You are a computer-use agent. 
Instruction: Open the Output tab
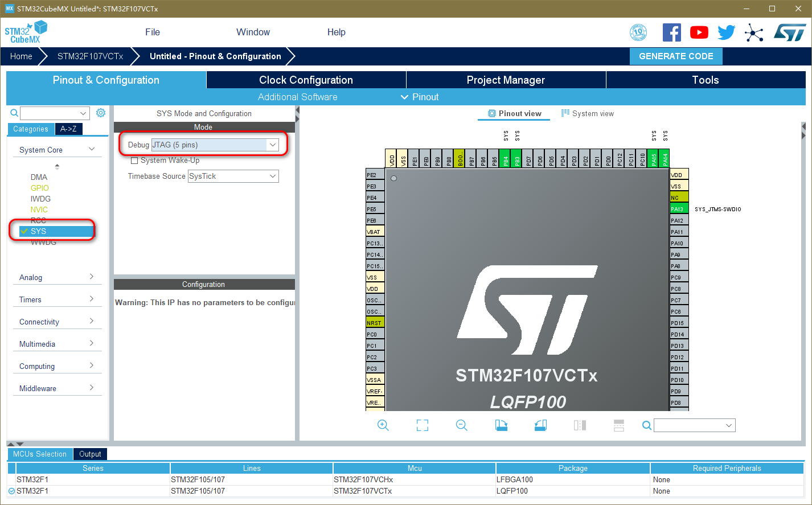coord(90,454)
